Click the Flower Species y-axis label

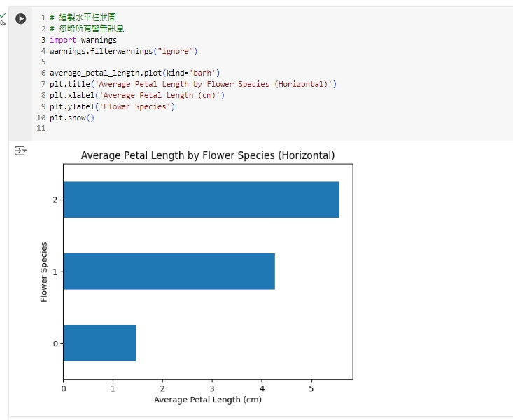(44, 272)
